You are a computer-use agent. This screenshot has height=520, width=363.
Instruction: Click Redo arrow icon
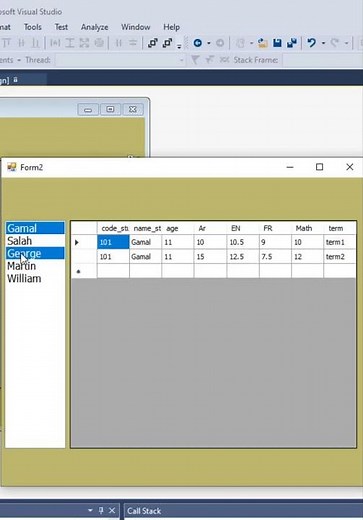point(334,43)
